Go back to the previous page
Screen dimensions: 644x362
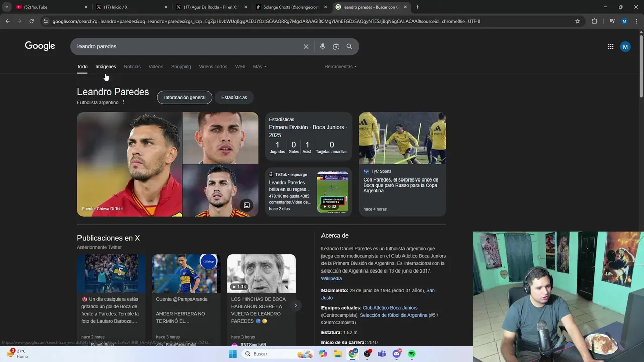[7, 21]
